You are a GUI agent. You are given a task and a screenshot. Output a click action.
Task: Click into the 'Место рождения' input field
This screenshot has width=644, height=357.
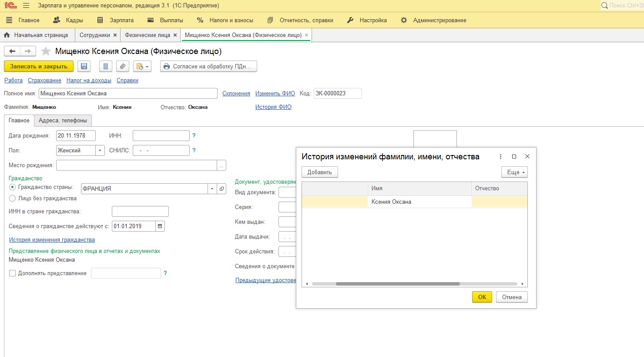(136, 165)
